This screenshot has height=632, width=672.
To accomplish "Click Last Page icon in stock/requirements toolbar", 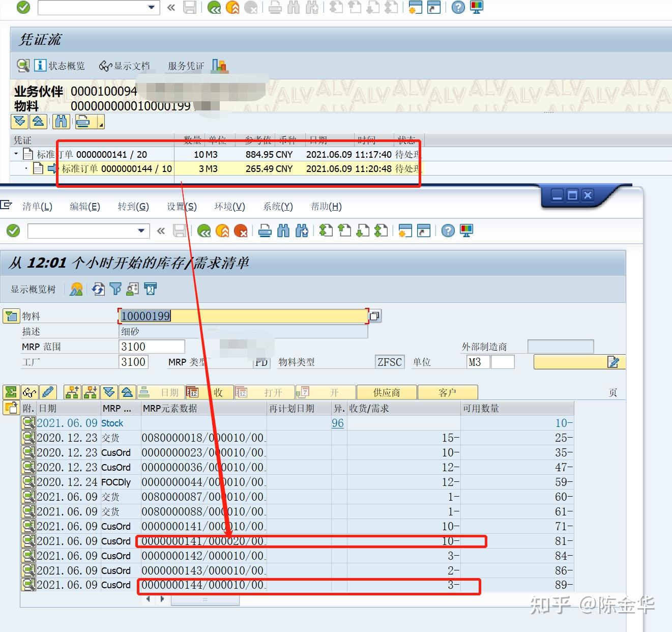I will [381, 231].
